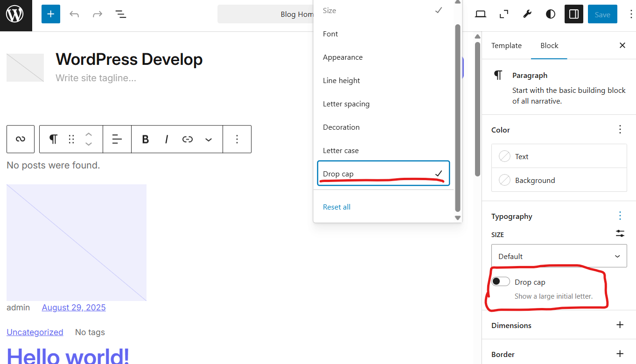Open the text alignment options
636x364 pixels.
117,139
